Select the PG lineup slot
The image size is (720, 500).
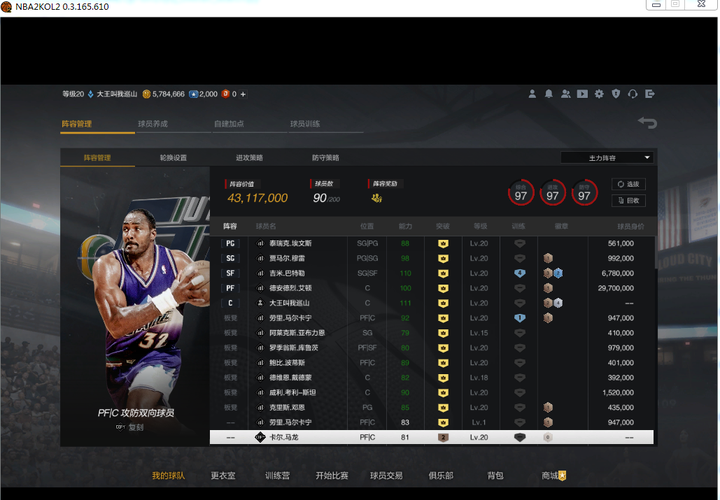click(x=230, y=244)
